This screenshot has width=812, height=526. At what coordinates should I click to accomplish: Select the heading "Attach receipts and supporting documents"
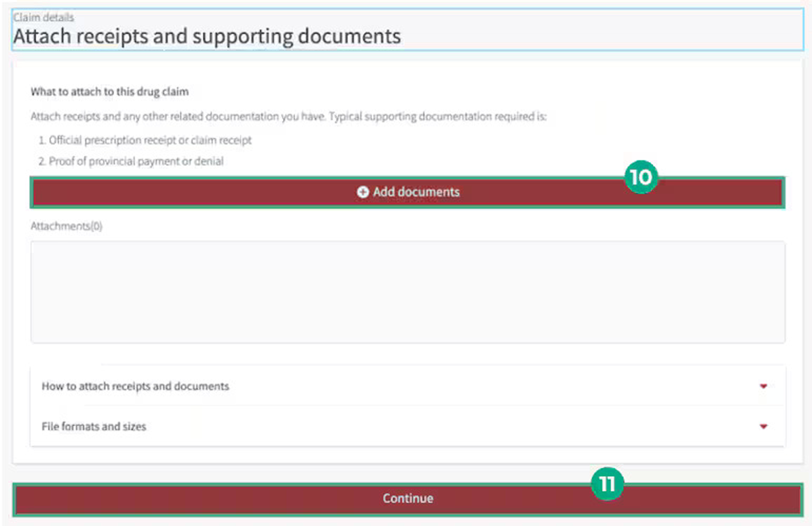[207, 36]
